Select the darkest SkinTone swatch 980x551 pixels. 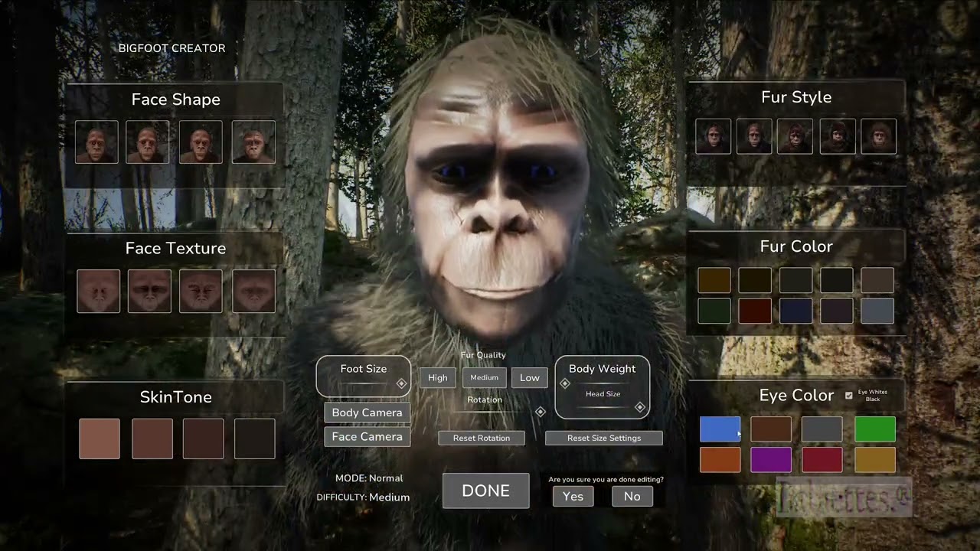[255, 439]
